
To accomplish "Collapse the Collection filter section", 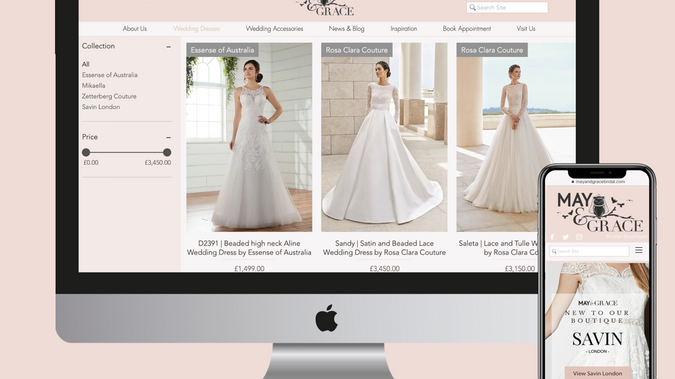I will (x=168, y=47).
